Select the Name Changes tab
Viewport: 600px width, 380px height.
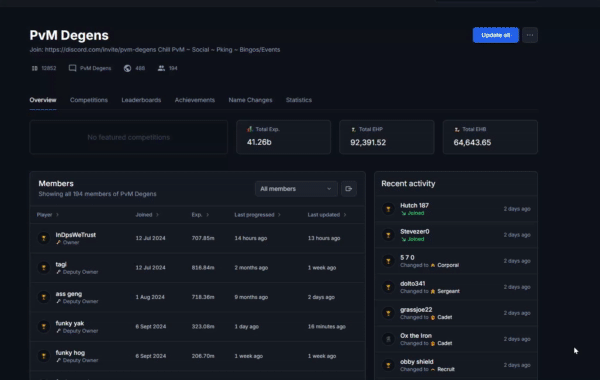pos(250,100)
